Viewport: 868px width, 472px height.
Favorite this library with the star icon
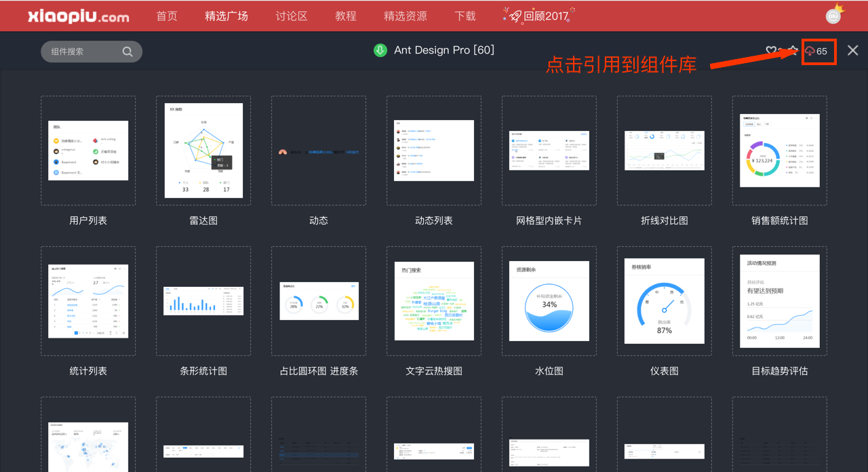[792, 51]
